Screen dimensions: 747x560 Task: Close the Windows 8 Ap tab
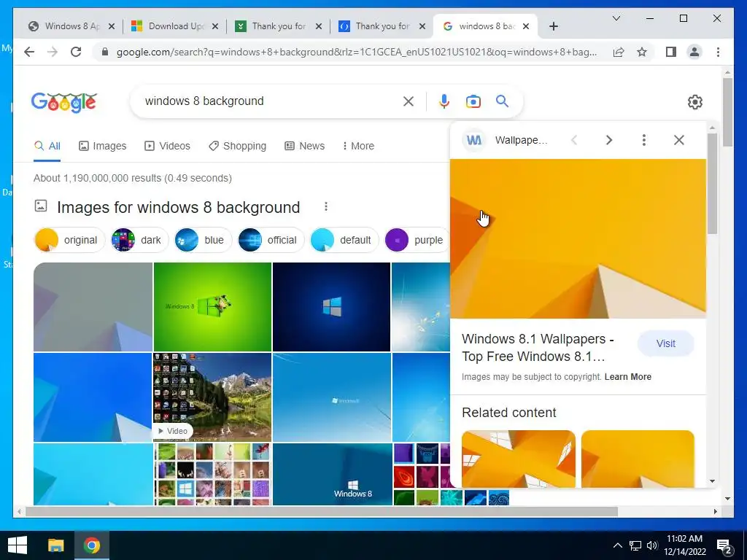click(112, 26)
